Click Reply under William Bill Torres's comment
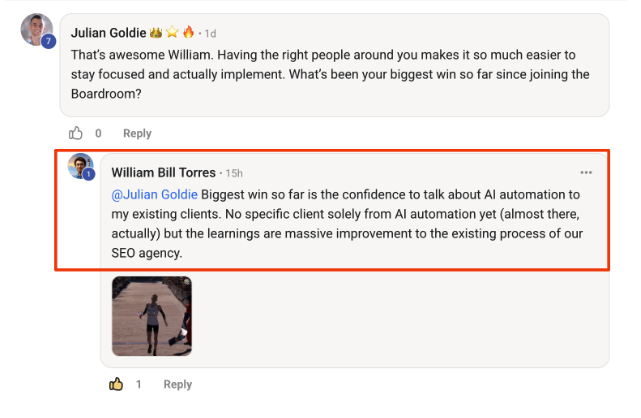Viewport: 641px width, 418px height. click(x=177, y=385)
